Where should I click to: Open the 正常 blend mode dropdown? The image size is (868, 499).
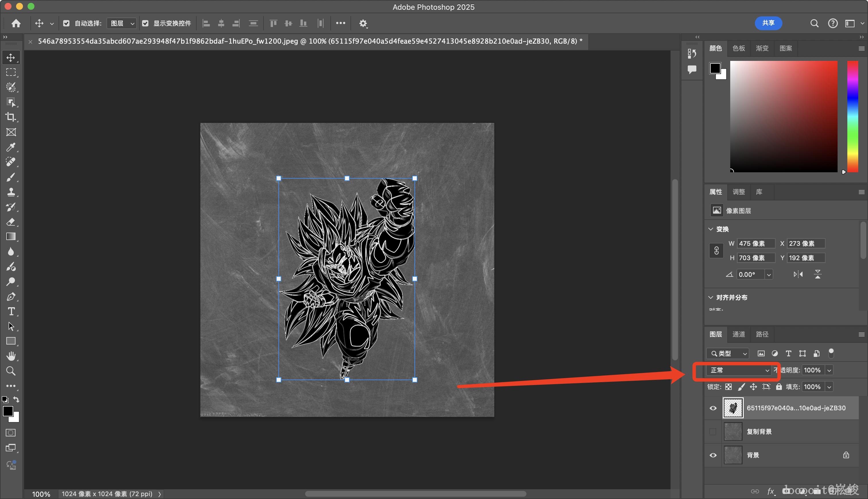(739, 370)
